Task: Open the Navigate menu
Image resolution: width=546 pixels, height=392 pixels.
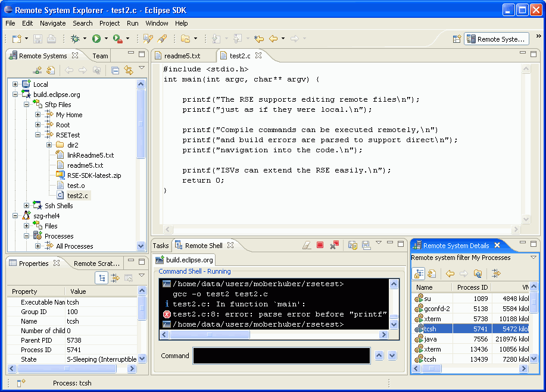Action: coord(52,23)
